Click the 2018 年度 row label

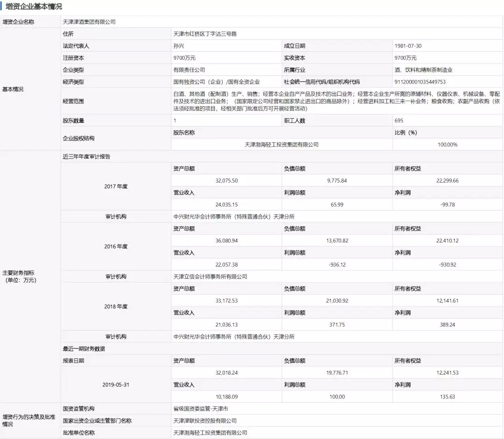coord(116,306)
